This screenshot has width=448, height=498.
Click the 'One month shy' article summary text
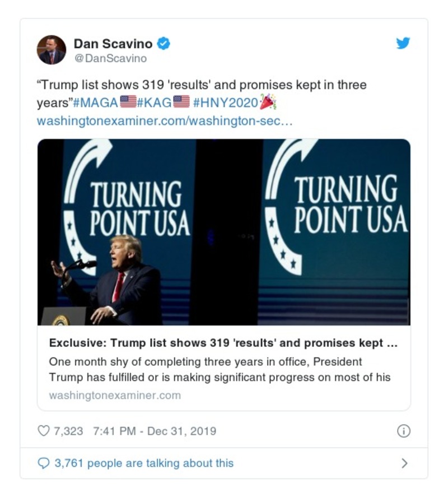tap(220, 369)
